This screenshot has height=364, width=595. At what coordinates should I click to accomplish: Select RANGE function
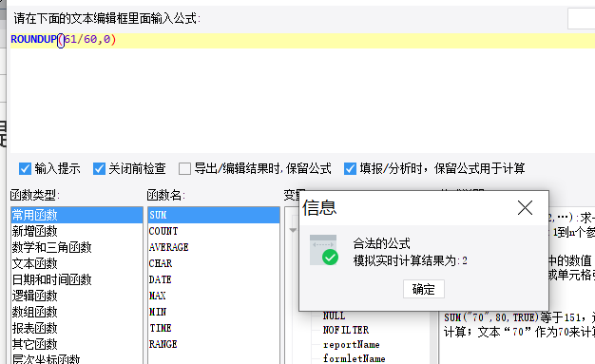[x=214, y=344]
